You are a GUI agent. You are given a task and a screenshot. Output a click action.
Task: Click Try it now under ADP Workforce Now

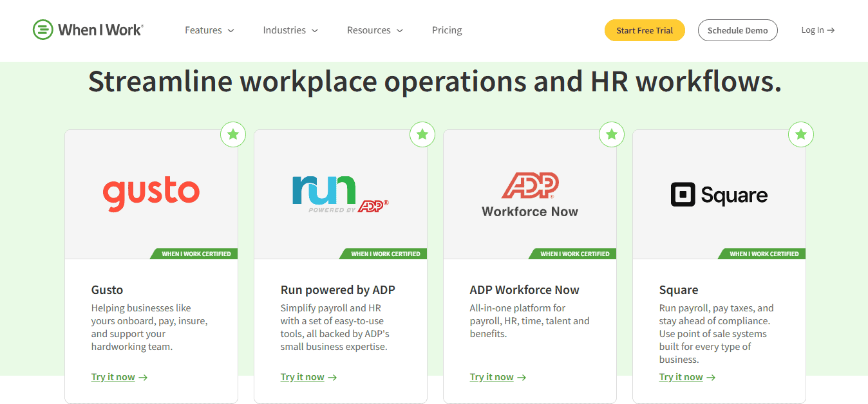point(498,377)
